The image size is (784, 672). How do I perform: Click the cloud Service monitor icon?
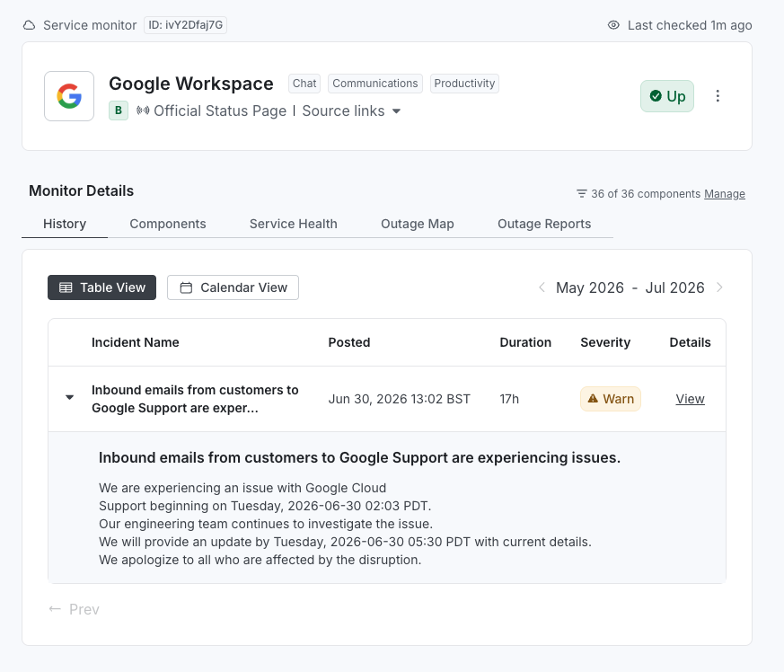coord(30,25)
